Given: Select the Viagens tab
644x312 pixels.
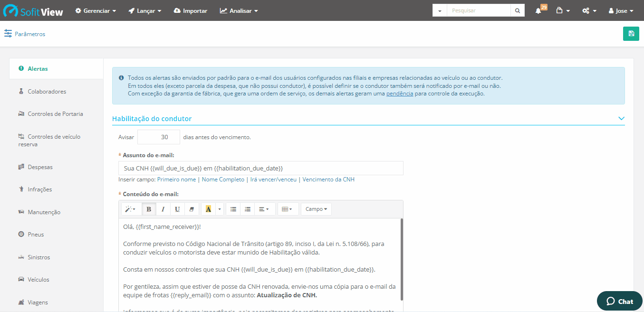Looking at the screenshot, I should coord(56,302).
